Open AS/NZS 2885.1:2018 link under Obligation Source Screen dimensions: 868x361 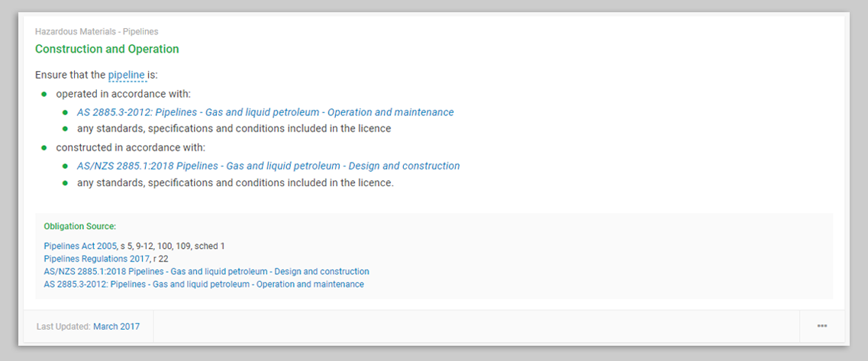pos(206,272)
